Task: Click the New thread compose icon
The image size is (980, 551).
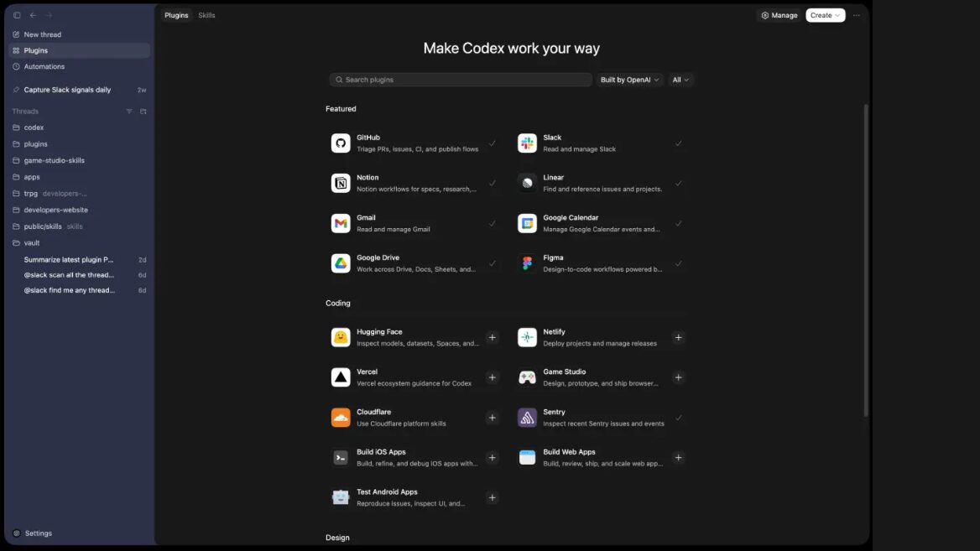Action: click(x=17, y=34)
